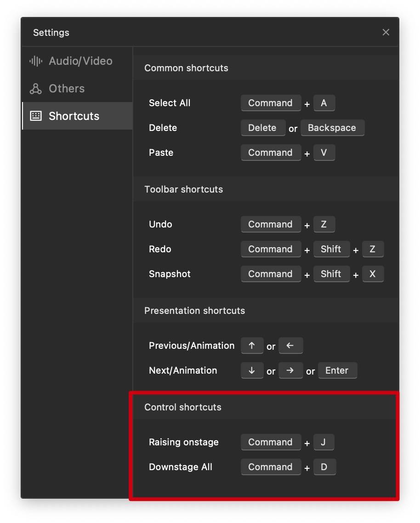The image size is (420, 523).
Task: Click the Shift key in Redo shortcut
Action: click(x=331, y=249)
